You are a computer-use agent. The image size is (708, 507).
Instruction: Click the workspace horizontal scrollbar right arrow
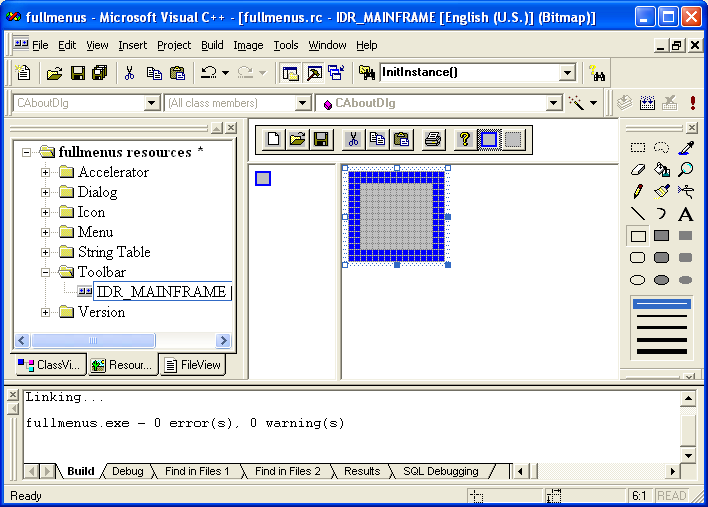[x=223, y=340]
